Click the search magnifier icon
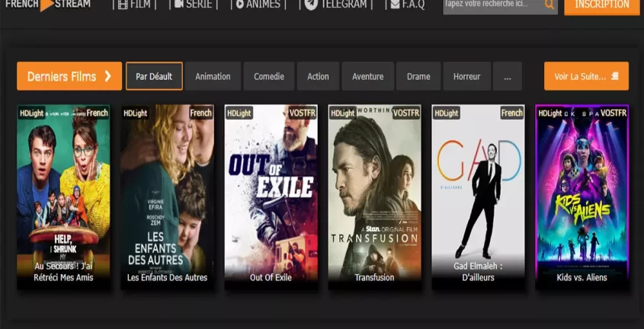This screenshot has width=644, height=329. coord(549,5)
